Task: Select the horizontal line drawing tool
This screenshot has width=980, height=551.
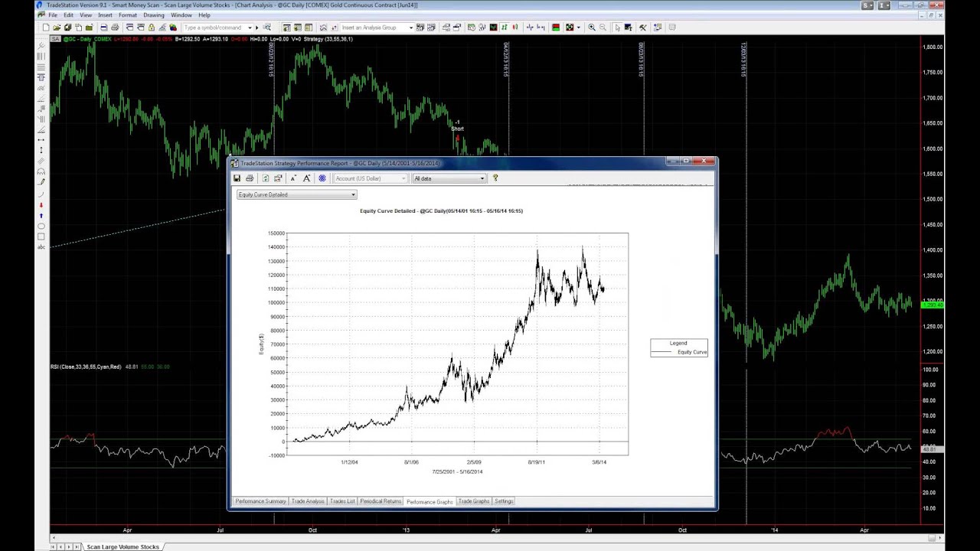Action: click(x=41, y=139)
